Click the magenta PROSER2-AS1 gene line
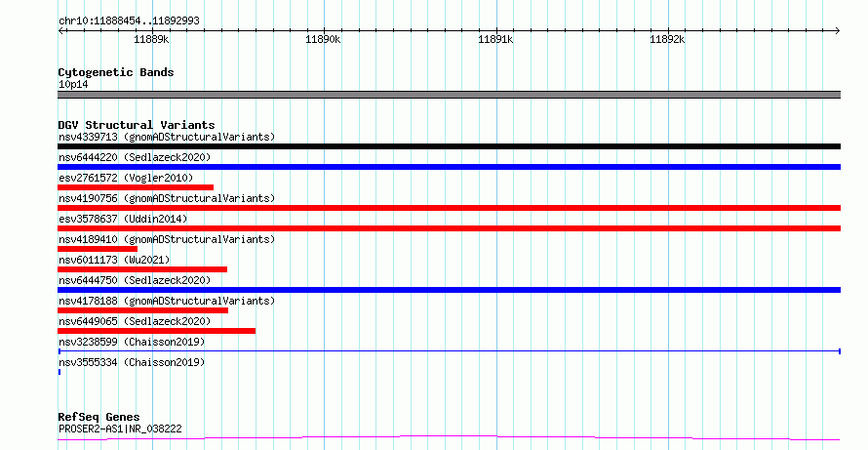 (x=449, y=438)
